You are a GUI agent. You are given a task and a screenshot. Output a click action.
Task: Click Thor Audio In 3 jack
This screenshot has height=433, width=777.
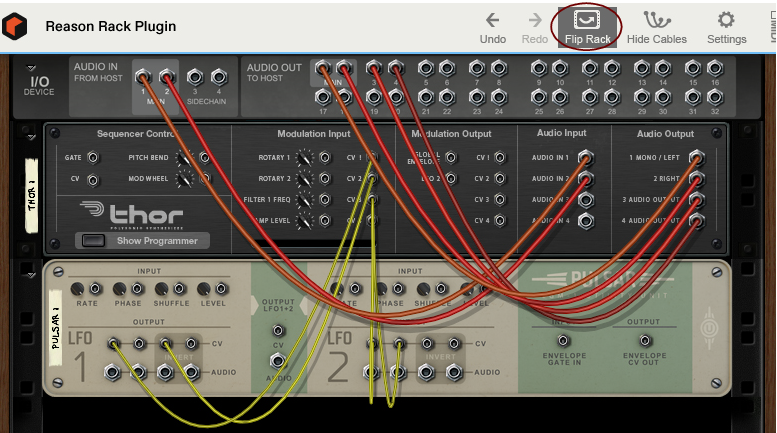(585, 200)
